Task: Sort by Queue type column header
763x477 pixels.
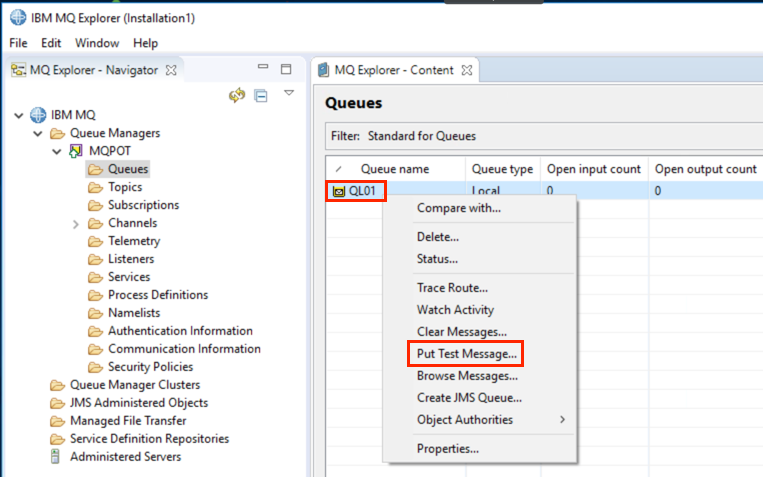Action: 503,169
